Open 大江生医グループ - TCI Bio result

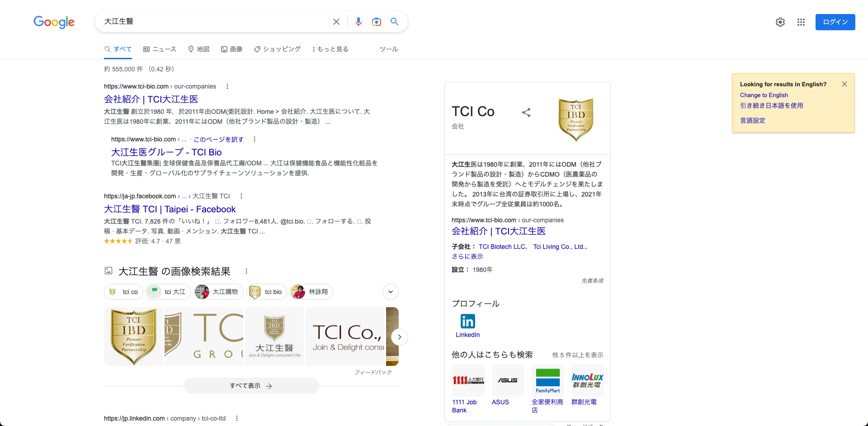(x=166, y=152)
